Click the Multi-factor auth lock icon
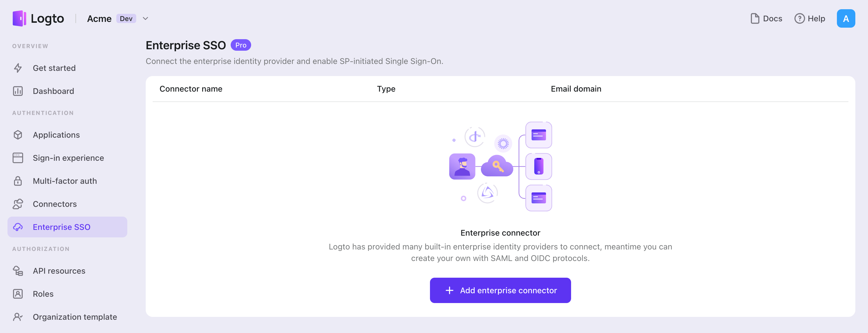The image size is (868, 333). [x=18, y=181]
